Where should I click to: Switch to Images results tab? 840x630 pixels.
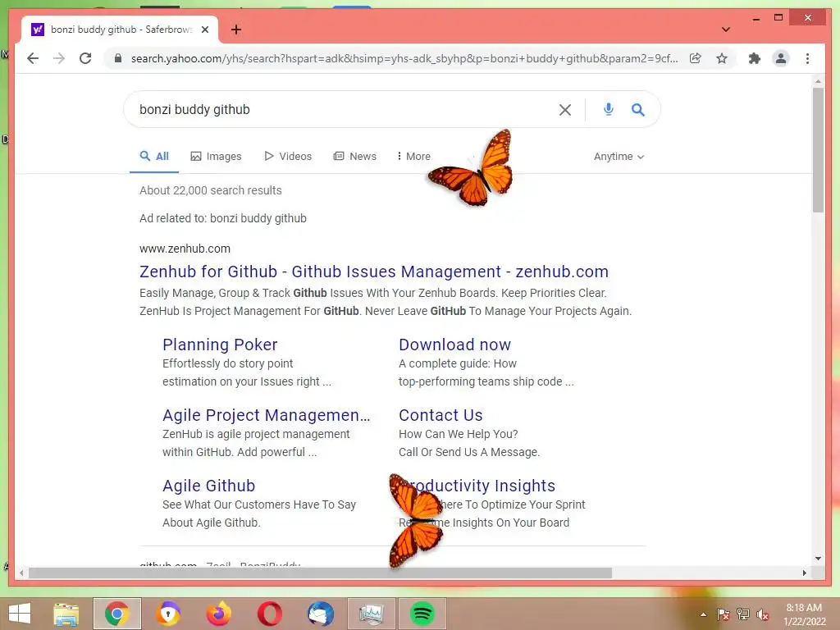(x=216, y=156)
